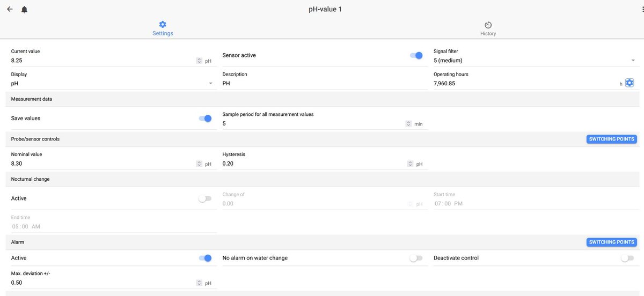Screen dimensions: 644x296
Task: Enable Nocturnal change Active switch
Action: tap(205, 198)
